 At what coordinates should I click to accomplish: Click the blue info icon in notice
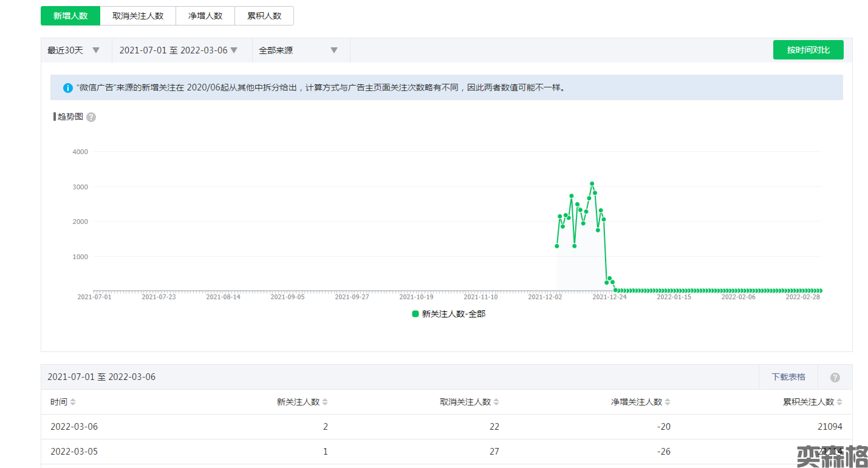(x=68, y=88)
